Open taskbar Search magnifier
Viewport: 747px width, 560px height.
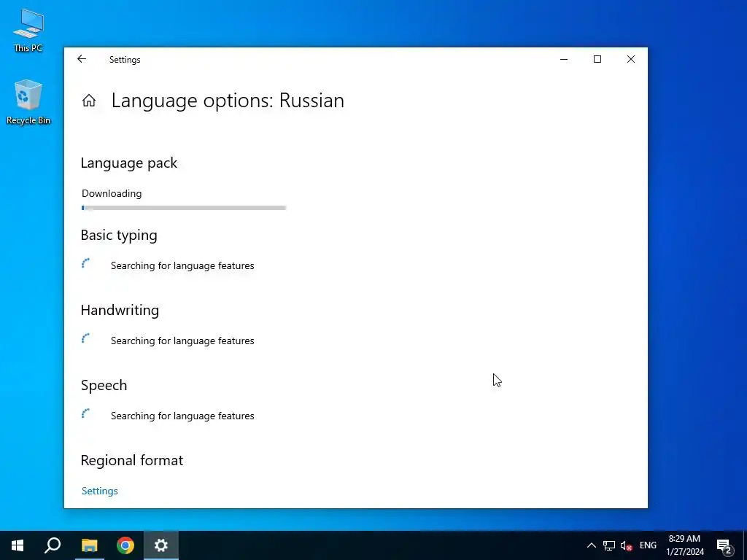[x=53, y=545]
